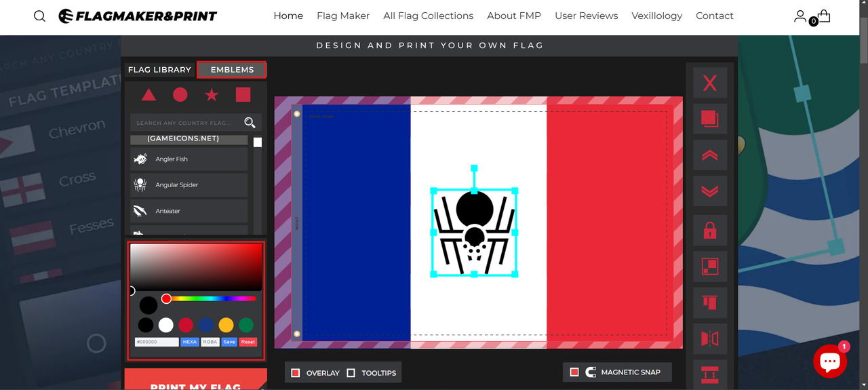Image resolution: width=868 pixels, height=390 pixels.
Task: Toggle the Overlay checkbox
Action: (x=296, y=373)
